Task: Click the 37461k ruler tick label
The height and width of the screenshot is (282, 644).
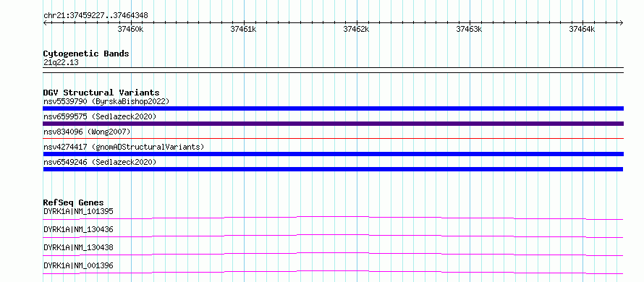Action: pos(243,29)
